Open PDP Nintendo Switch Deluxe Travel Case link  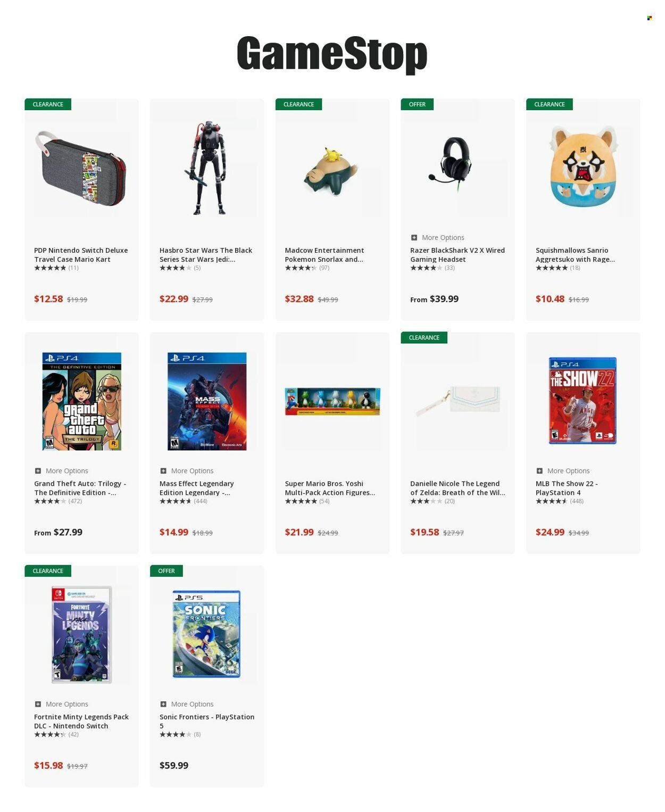pos(81,255)
